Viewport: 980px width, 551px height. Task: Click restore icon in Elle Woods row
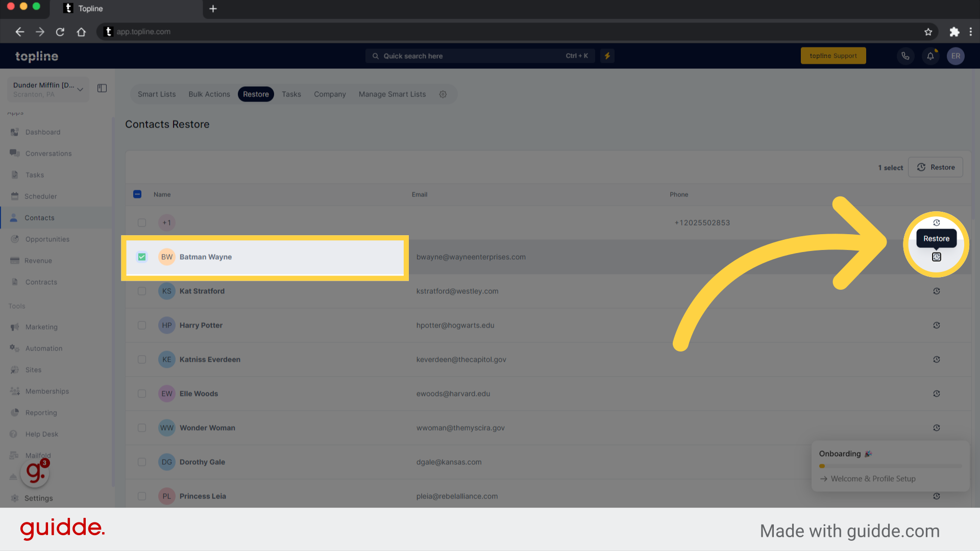click(x=937, y=394)
